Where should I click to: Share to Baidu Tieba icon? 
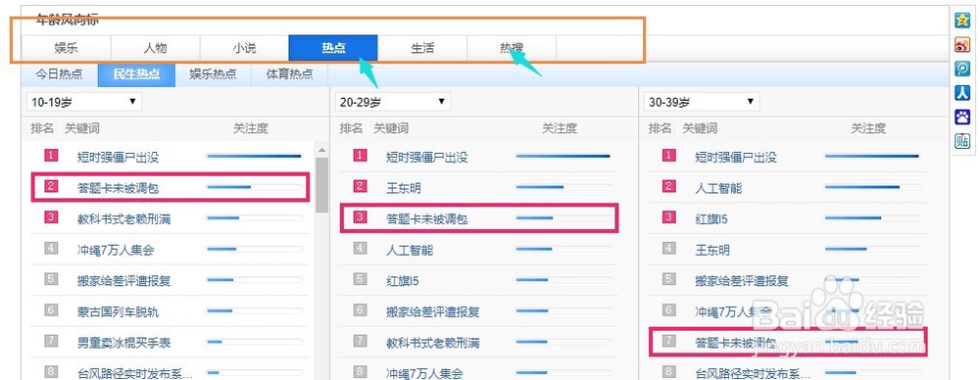click(x=962, y=141)
